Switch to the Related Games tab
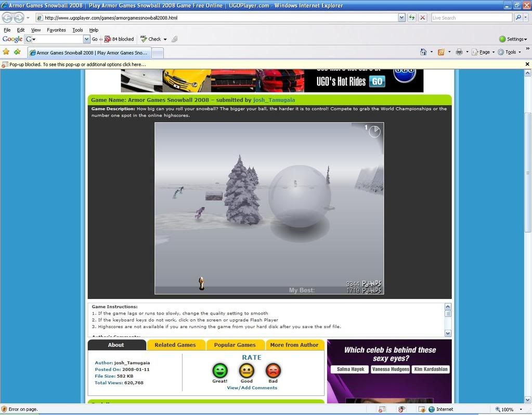This screenshot has width=532, height=415. point(175,345)
